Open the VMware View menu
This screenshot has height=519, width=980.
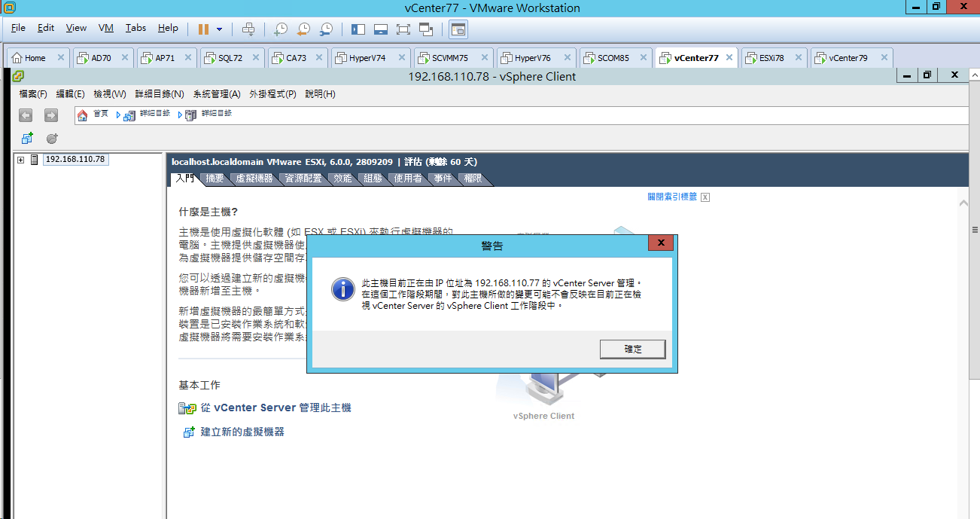coord(76,28)
